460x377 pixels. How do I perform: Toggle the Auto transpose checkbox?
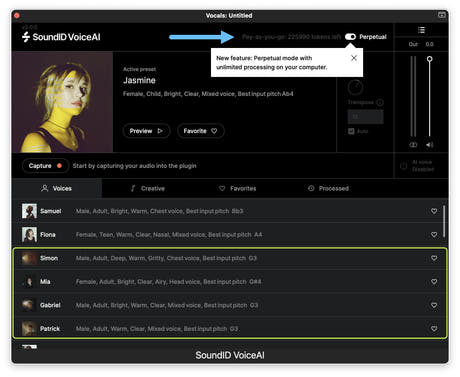pyautogui.click(x=351, y=131)
